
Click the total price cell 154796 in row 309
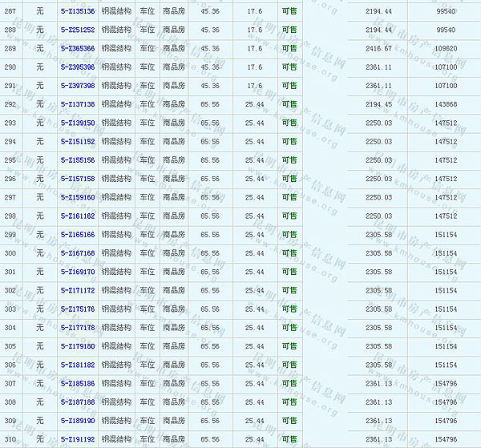[445, 421]
